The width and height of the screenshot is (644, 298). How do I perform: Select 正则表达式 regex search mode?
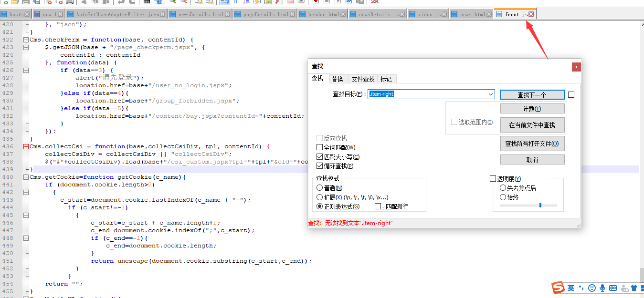tap(320, 206)
